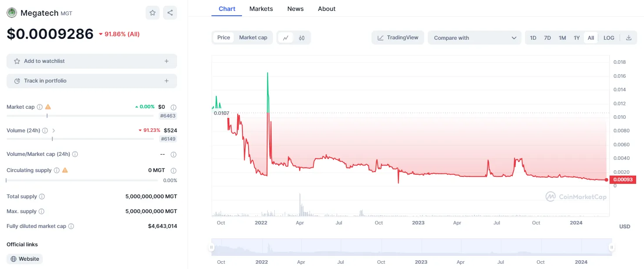Screen dimensions: 644x269
Task: Open info icon beside the 0 MGT value
Action: click(x=174, y=170)
